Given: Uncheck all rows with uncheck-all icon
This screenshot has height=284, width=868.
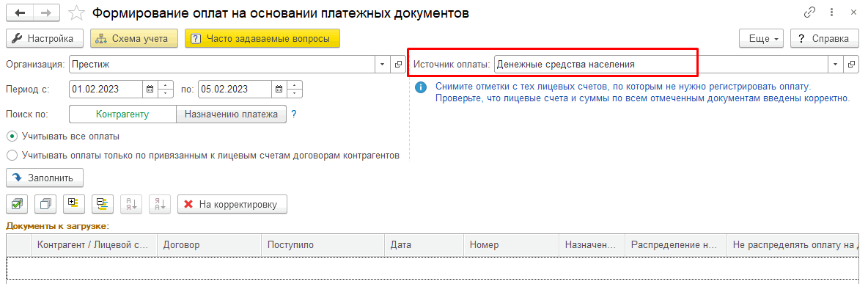Looking at the screenshot, I should click(x=45, y=204).
